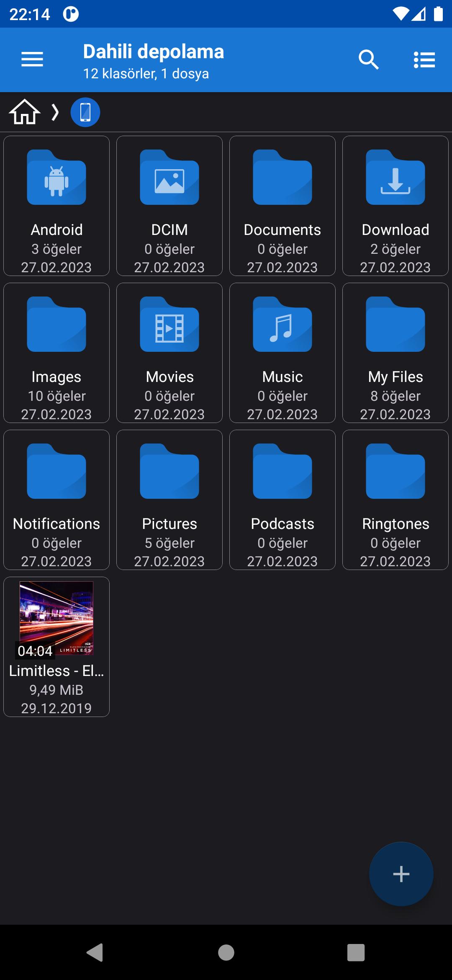
Task: Open the My Files folder icon
Action: click(x=395, y=324)
